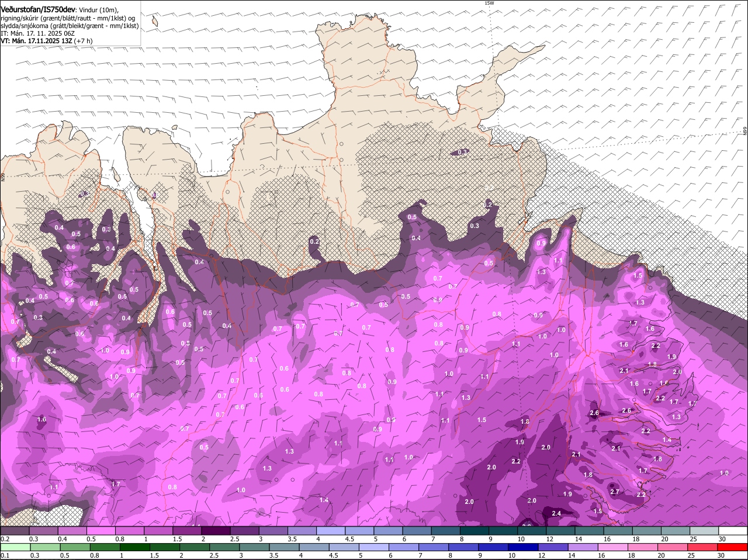748x560 pixels.
Task: Click the 'rigning/skúrir' legend description line
Action: pos(68,18)
